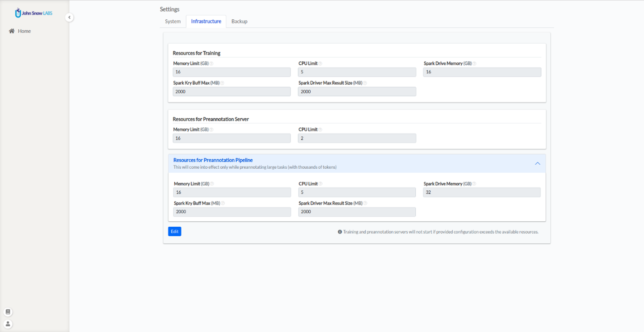Open the user profile icon in the sidebar
Screen dimensions: 644x332
8,324
